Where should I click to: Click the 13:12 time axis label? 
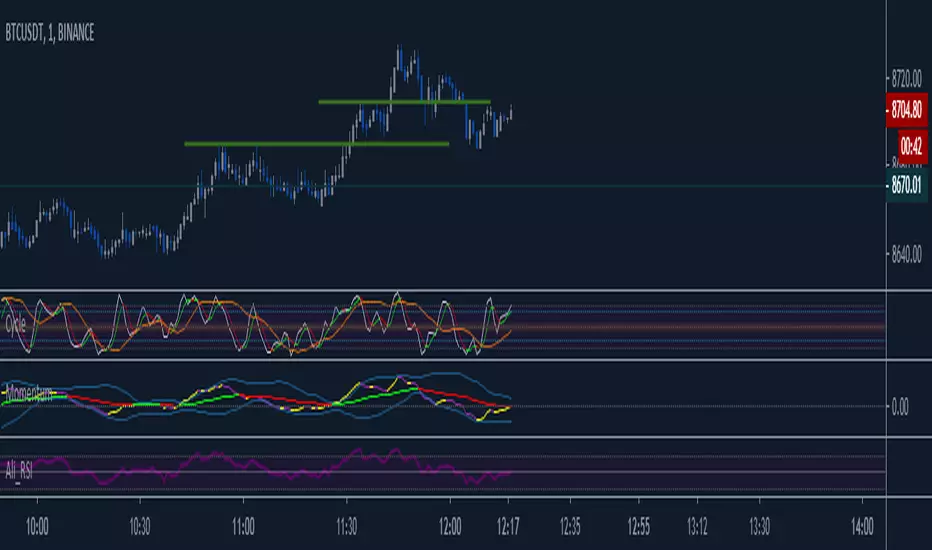pos(697,527)
